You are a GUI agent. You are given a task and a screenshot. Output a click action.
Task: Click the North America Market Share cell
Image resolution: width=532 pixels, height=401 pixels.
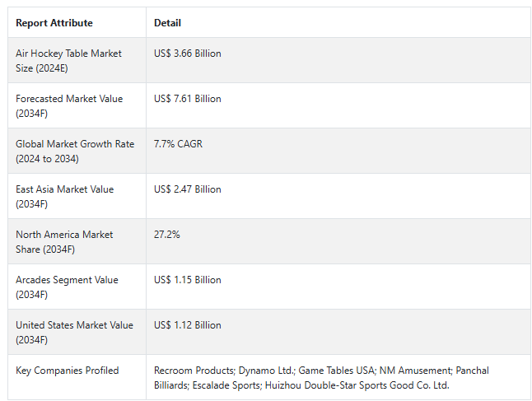tap(77, 241)
